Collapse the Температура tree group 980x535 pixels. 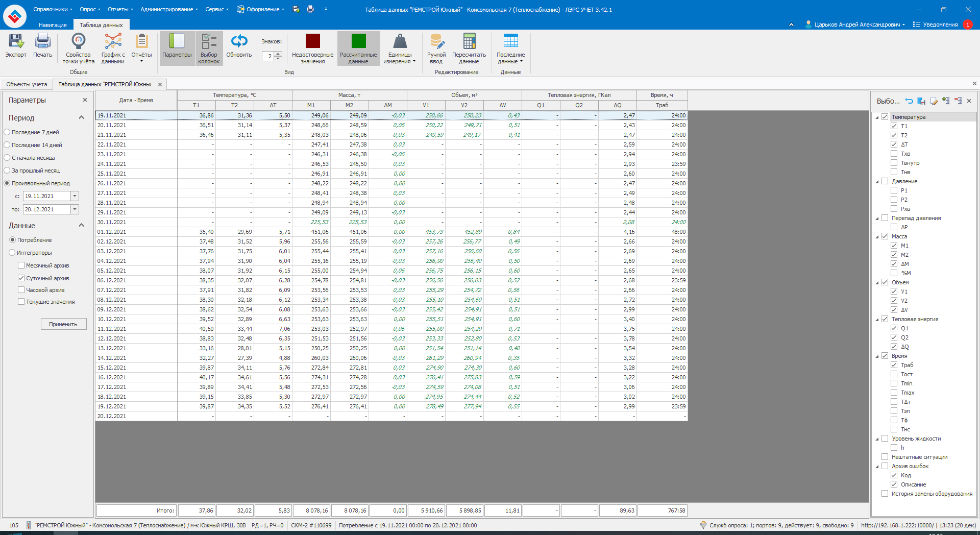pyautogui.click(x=877, y=117)
